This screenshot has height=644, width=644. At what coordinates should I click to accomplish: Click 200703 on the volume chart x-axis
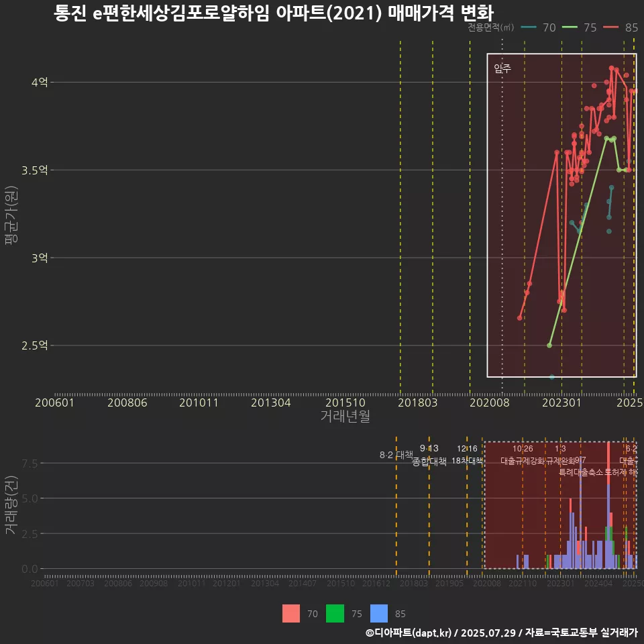pyautogui.click(x=80, y=583)
